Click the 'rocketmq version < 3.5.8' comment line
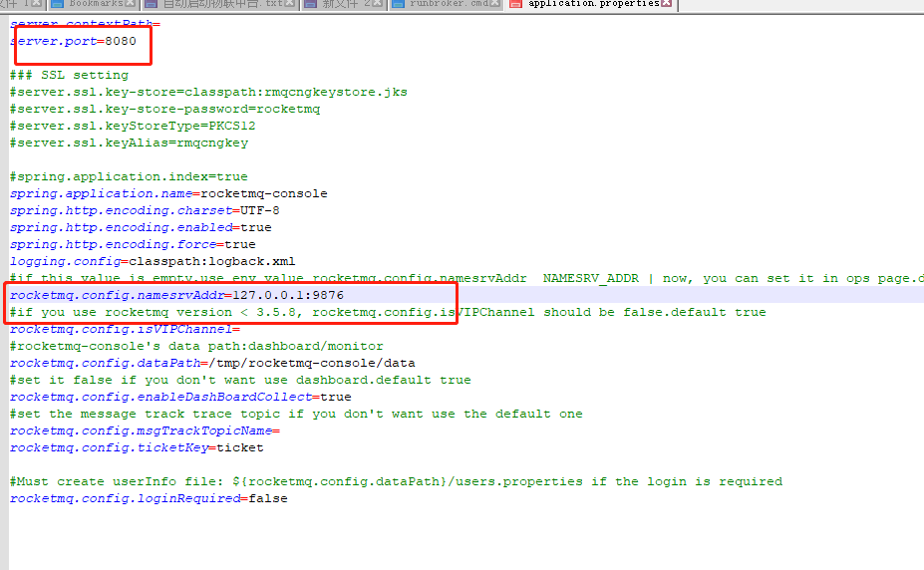This screenshot has height=570, width=924. pos(388,313)
